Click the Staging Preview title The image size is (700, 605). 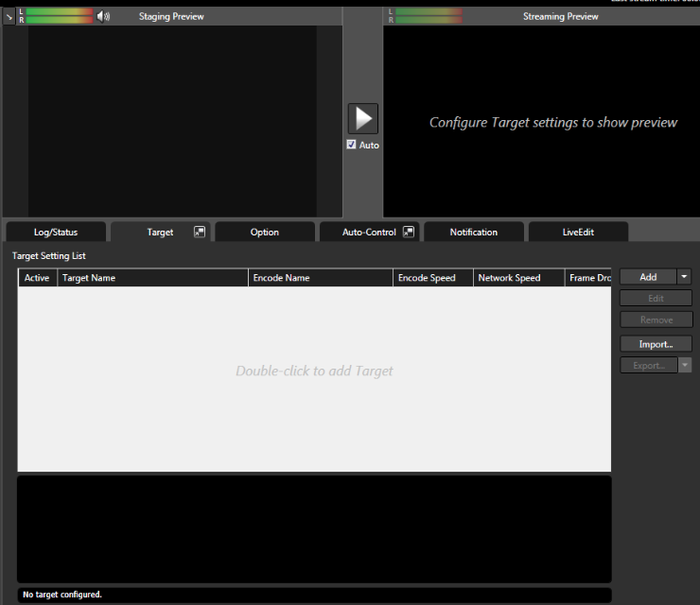(x=171, y=16)
